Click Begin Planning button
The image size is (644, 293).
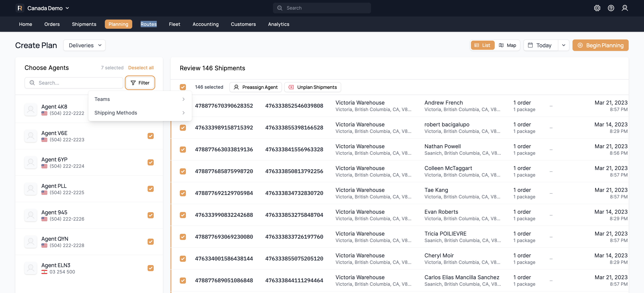pos(600,45)
